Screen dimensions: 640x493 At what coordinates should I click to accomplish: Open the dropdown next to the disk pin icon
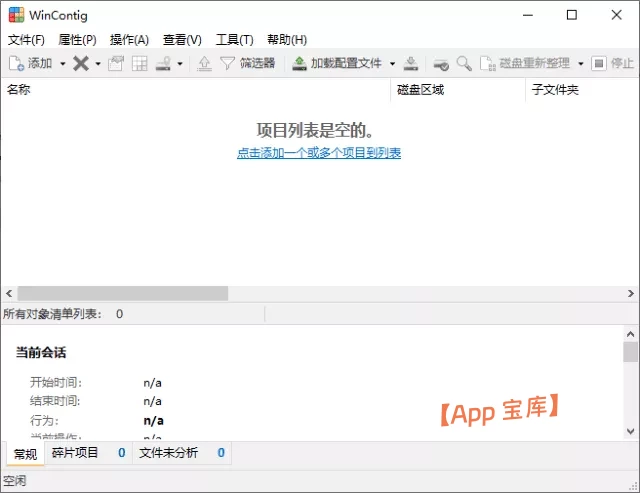(x=180, y=64)
